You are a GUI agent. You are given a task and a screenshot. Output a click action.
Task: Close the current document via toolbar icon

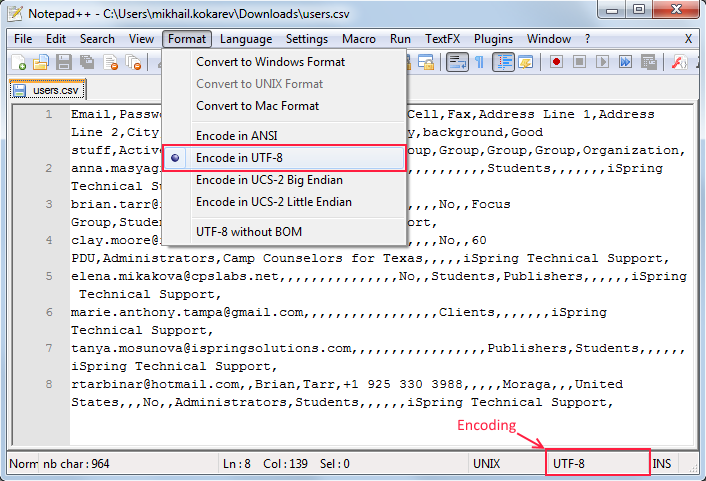110,62
